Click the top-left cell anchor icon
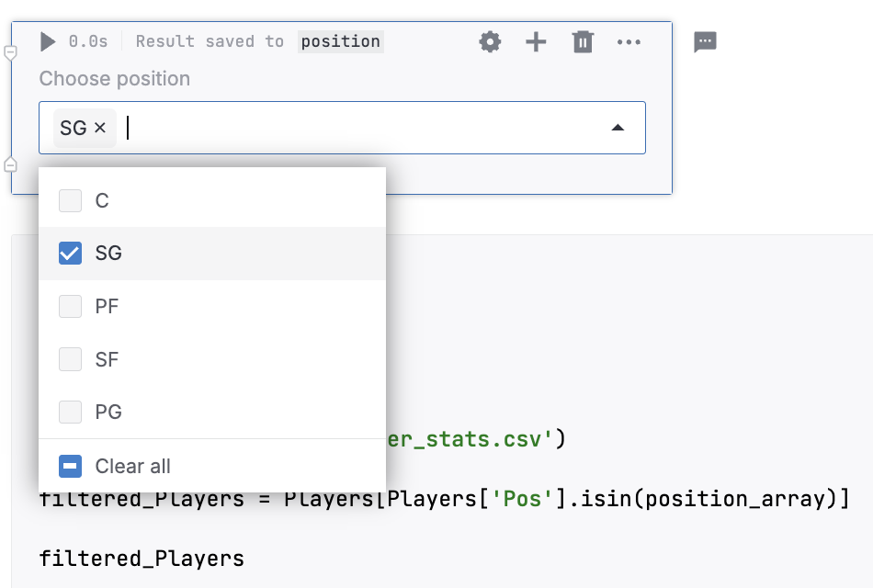 tap(8, 52)
